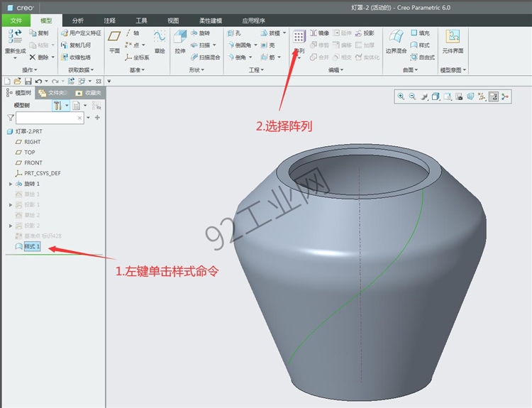
Task: Click the undo arrow icon
Action: (x=38, y=81)
